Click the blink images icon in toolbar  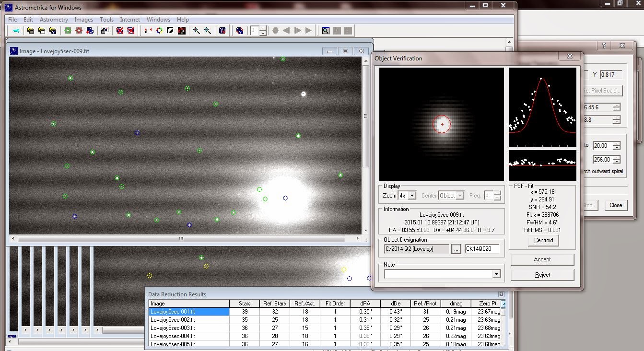[239, 31]
